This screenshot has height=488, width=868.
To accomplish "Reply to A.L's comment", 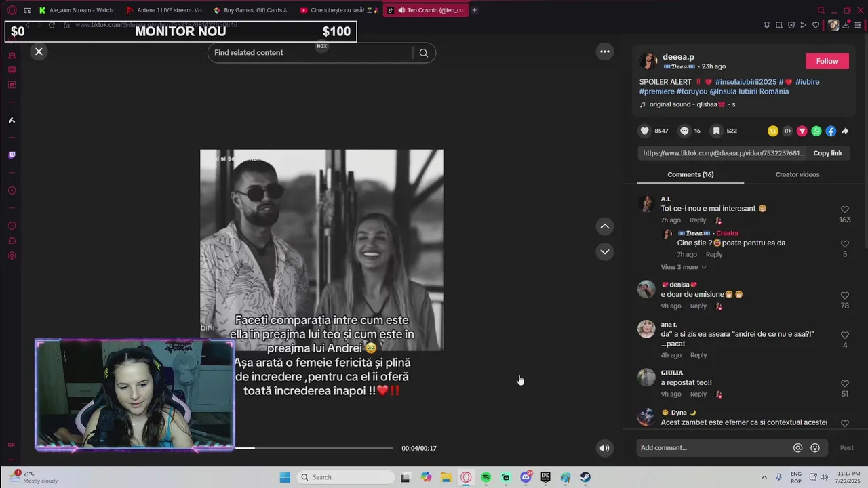I will [x=698, y=220].
